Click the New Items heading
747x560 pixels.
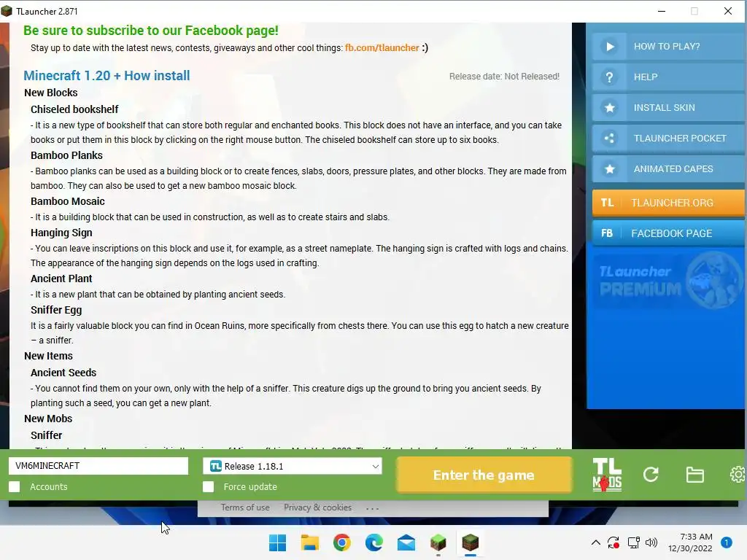click(49, 356)
